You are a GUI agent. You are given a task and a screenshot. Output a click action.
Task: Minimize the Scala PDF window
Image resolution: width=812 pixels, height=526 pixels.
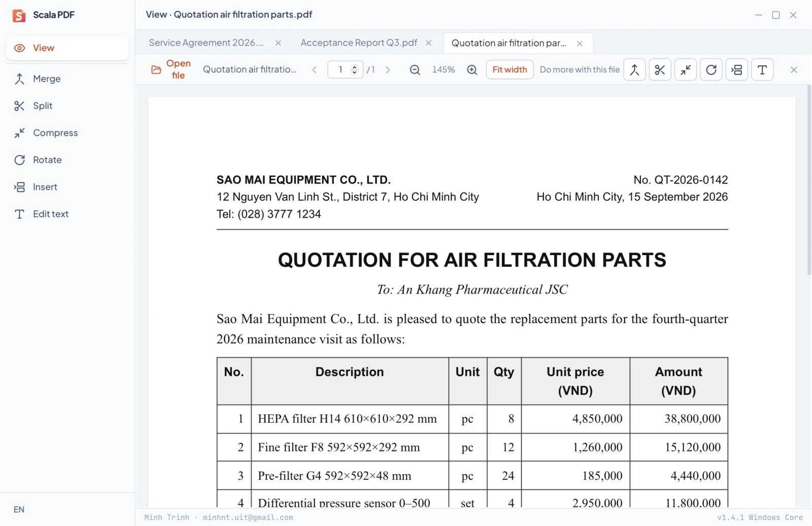click(x=759, y=15)
